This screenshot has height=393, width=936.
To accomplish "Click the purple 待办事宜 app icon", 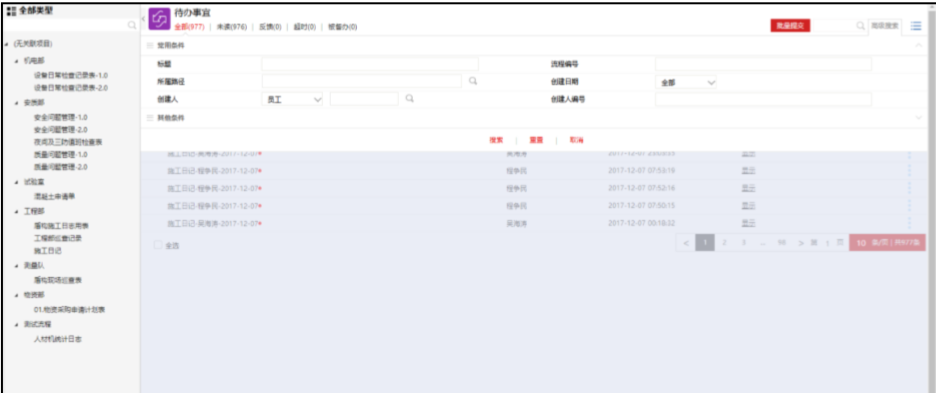I will (x=159, y=19).
